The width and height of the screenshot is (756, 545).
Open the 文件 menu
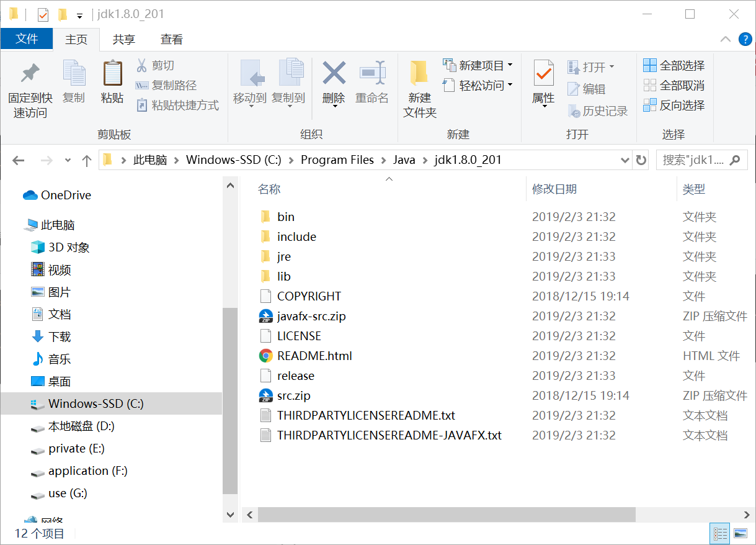27,38
